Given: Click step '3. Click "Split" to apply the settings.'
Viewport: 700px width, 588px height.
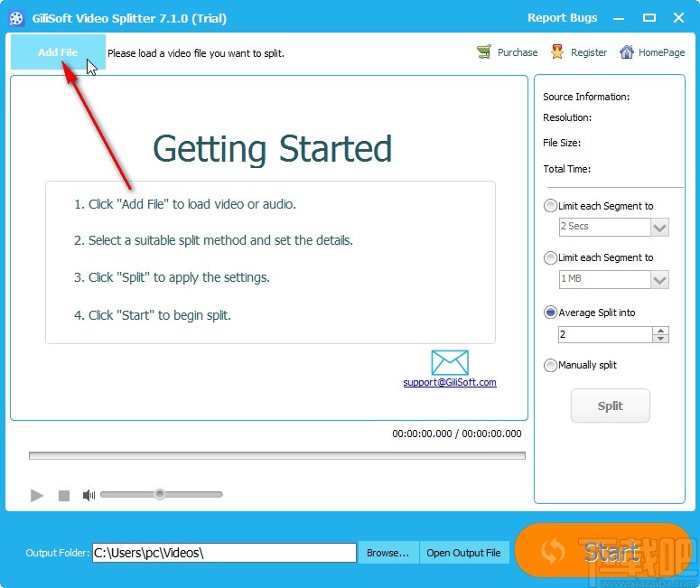Looking at the screenshot, I should click(172, 277).
